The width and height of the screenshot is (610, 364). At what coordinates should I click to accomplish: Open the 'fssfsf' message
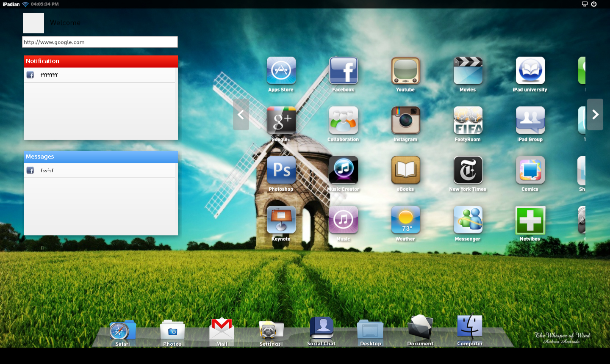click(100, 171)
